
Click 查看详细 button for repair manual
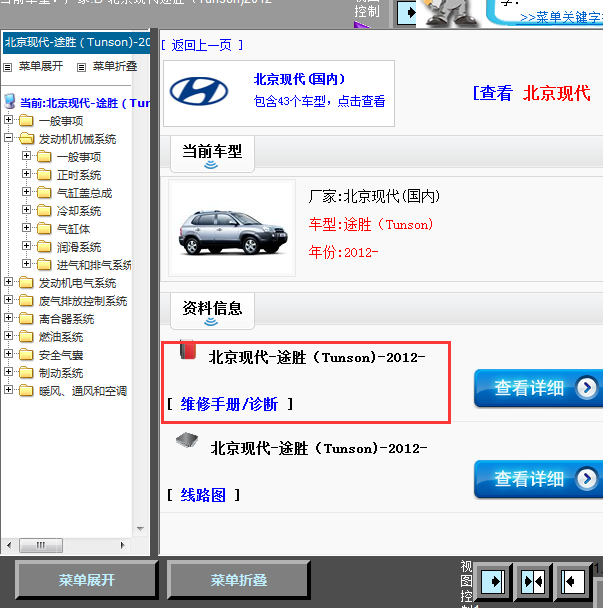(538, 388)
